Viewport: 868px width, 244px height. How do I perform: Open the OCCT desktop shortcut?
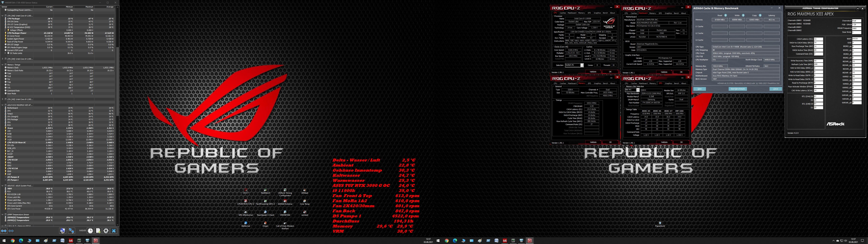coord(246,191)
